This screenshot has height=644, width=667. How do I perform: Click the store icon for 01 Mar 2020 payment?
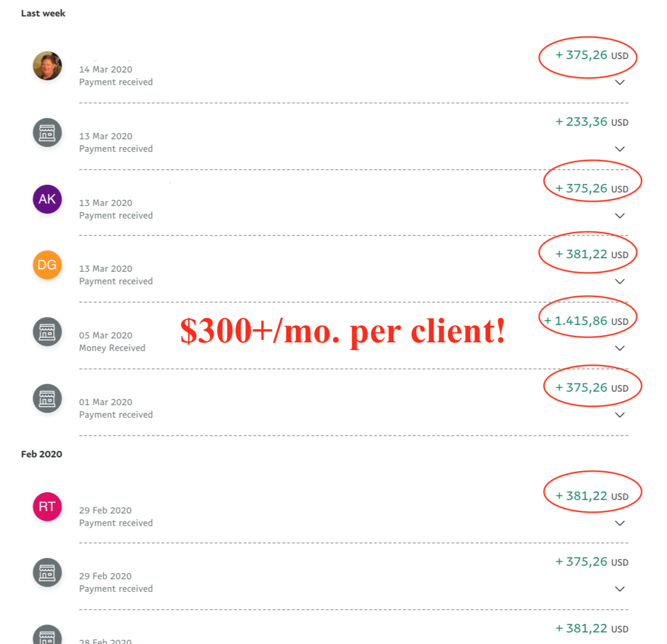tap(47, 398)
